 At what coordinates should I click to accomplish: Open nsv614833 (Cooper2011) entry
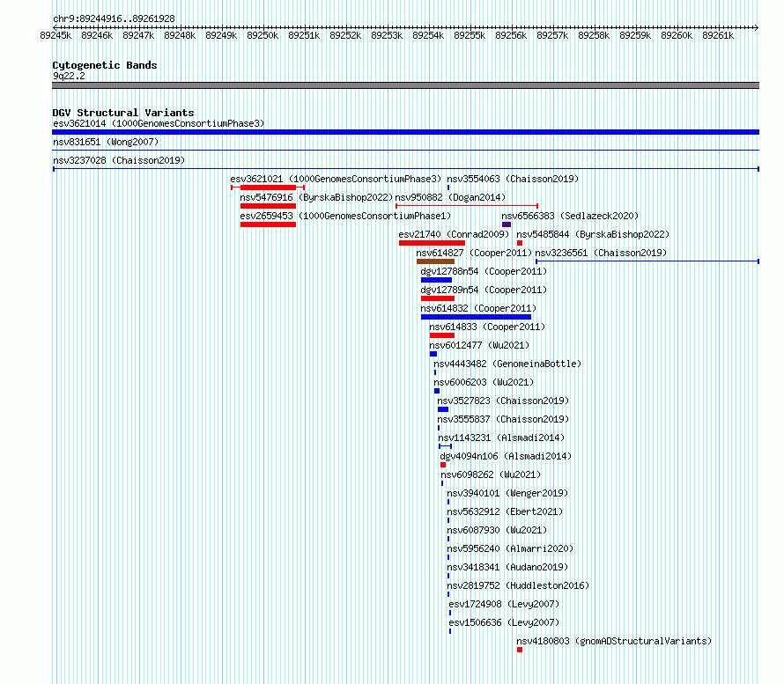click(487, 327)
